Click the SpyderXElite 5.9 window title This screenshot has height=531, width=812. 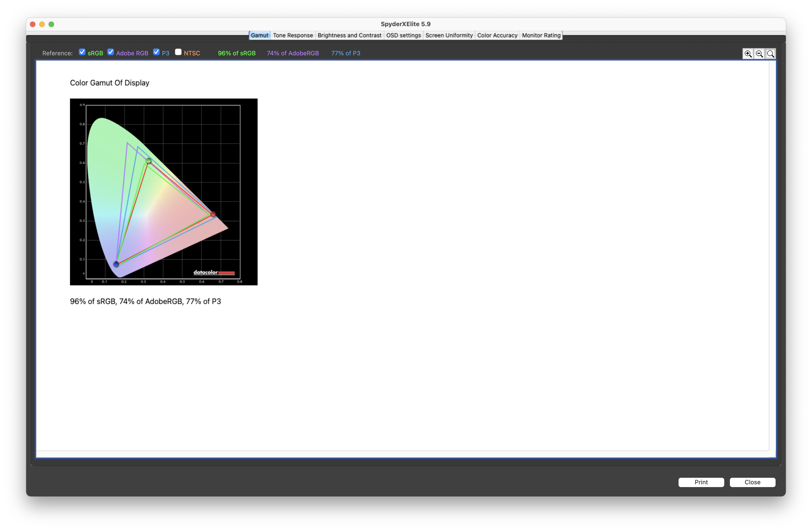[x=406, y=24]
